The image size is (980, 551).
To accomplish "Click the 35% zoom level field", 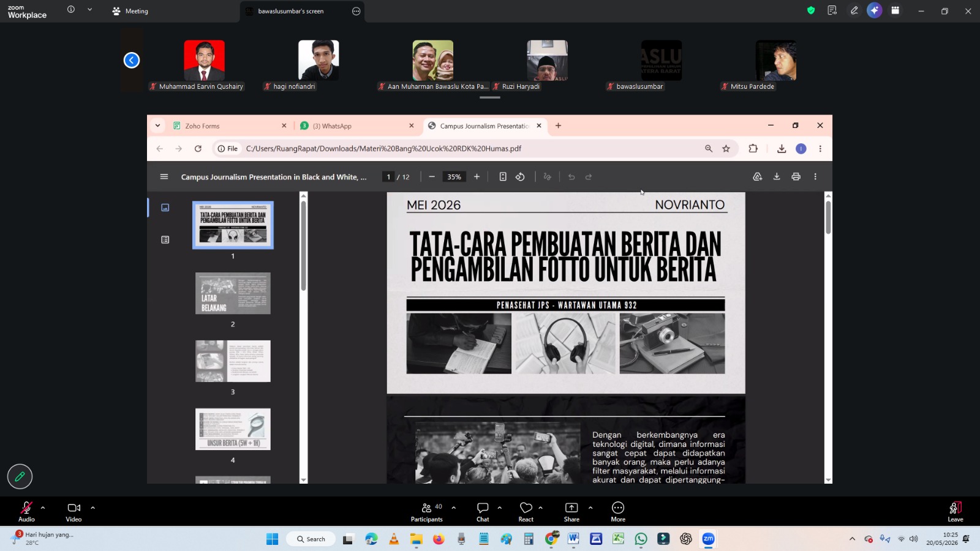I will pos(454,177).
